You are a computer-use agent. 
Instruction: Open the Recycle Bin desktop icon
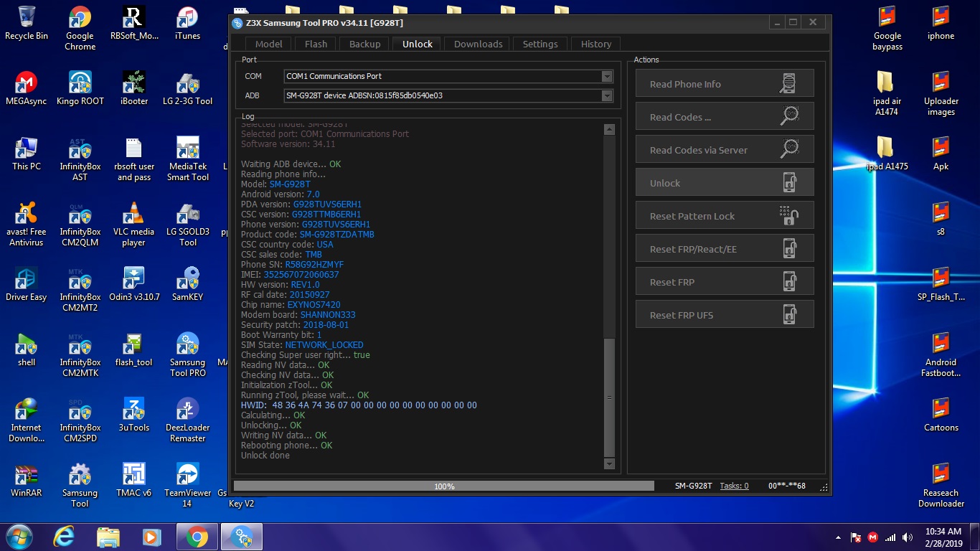click(x=27, y=23)
